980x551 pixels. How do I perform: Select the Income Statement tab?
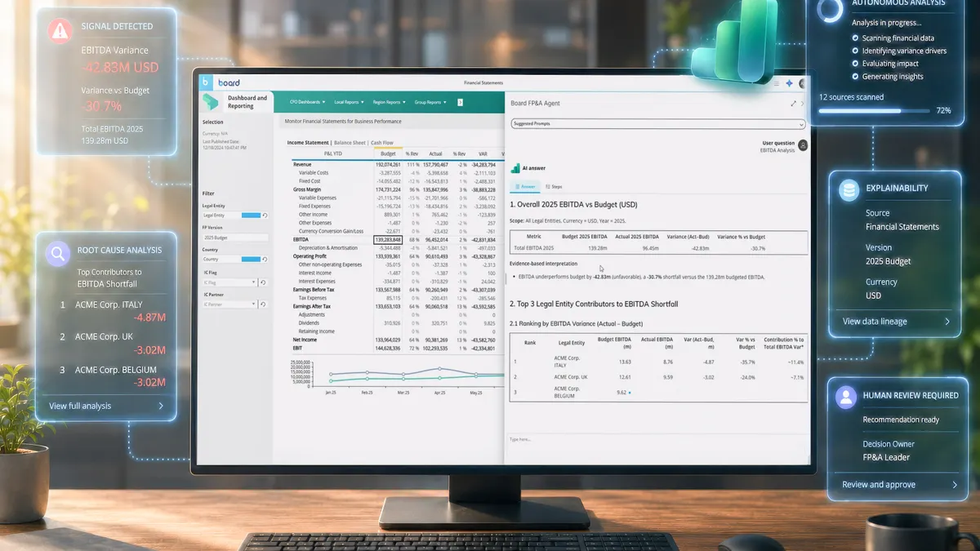pos(309,143)
